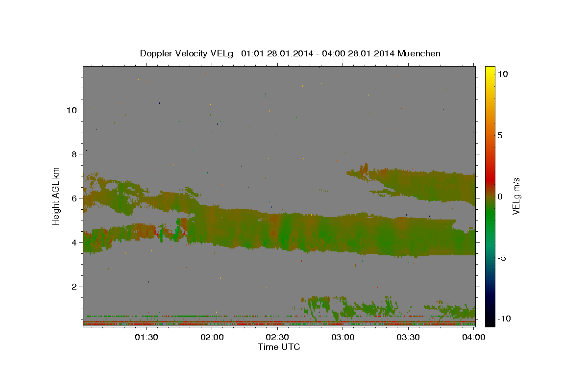Click the x-axis label 'Time UTC'
The width and height of the screenshot is (588, 392).
[x=279, y=347]
